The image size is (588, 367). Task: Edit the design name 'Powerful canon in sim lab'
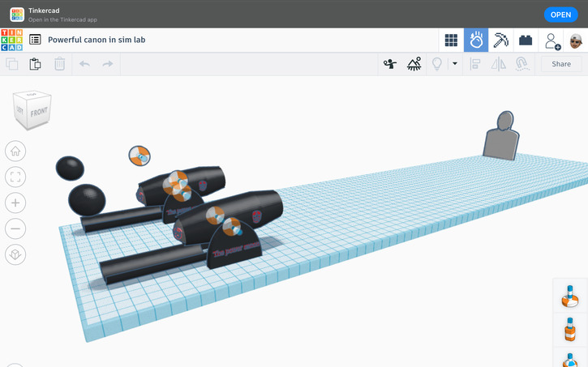click(x=97, y=40)
